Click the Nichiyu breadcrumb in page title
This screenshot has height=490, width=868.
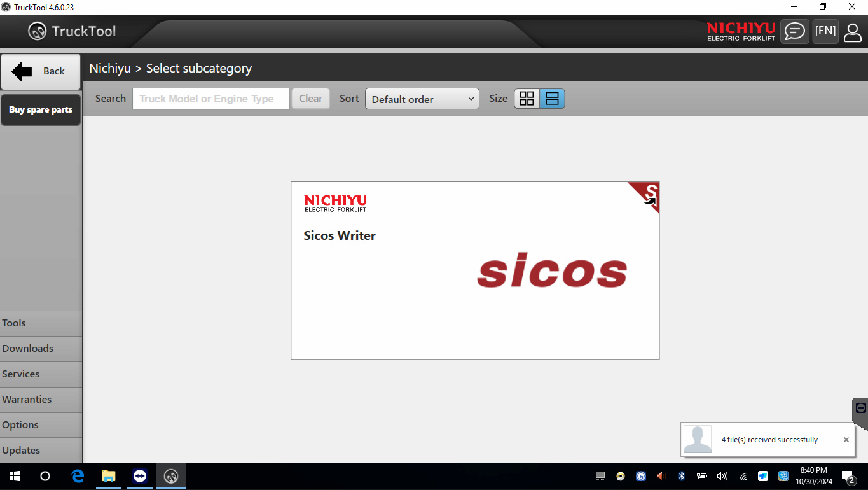(110, 68)
